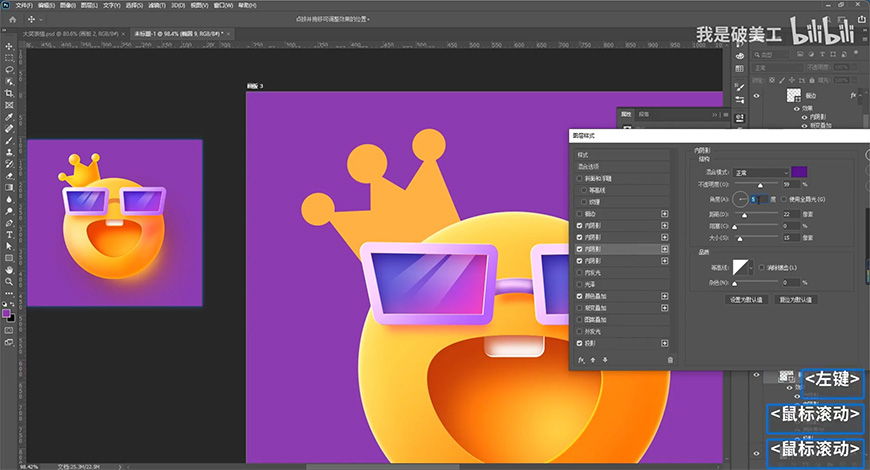This screenshot has width=870, height=470.
Task: Open the 滤镜 menu
Action: coord(157,4)
